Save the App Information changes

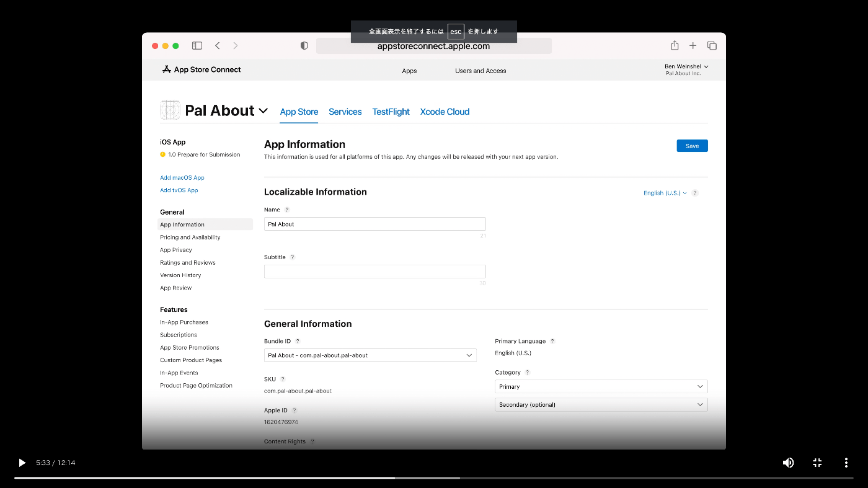(x=692, y=146)
